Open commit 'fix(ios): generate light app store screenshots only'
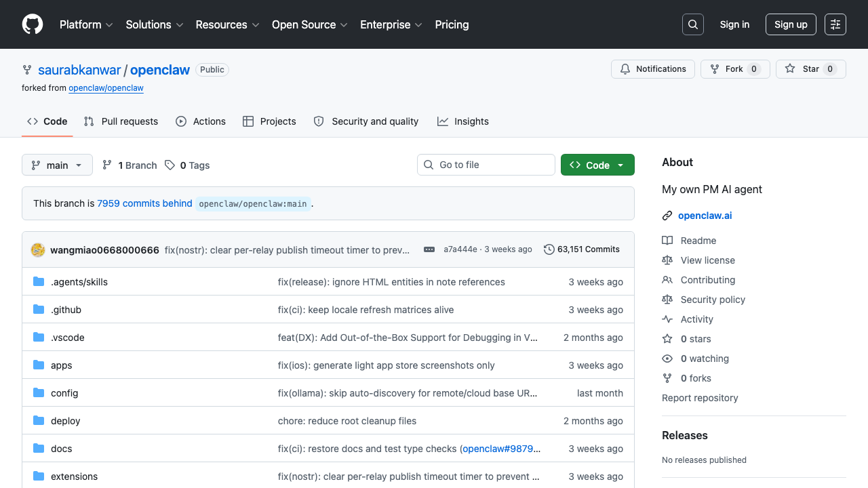The image size is (868, 488). [x=387, y=365]
